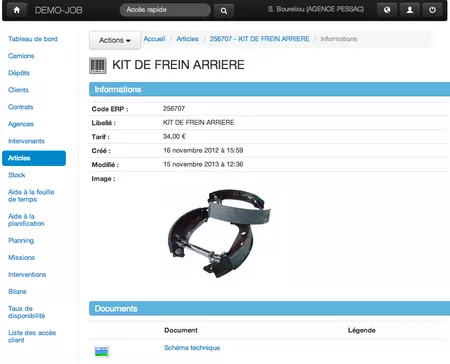This screenshot has width=450, height=364.
Task: Click the brake kit product image
Action: (219, 233)
